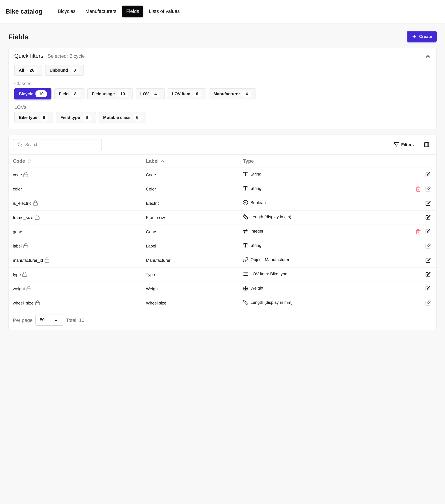This screenshot has width=445, height=504.
Task: Switch to Lists of values tab
Action: pos(164,11)
